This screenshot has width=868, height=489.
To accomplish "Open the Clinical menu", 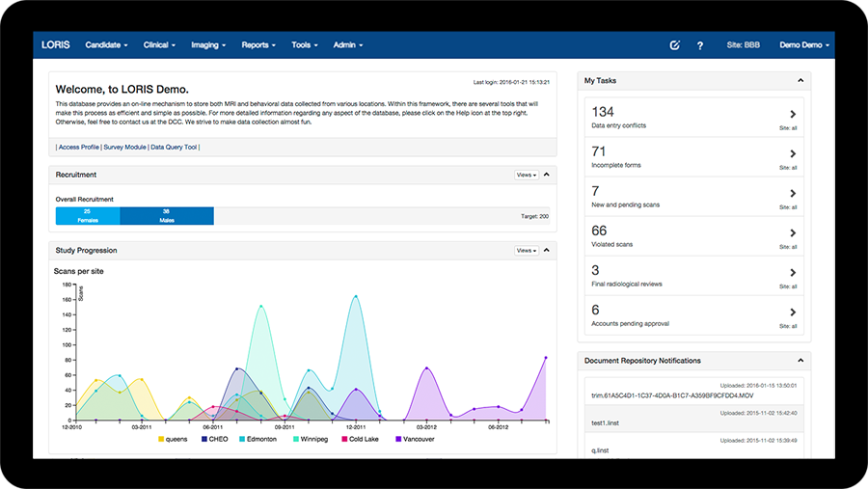I will pyautogui.click(x=159, y=45).
